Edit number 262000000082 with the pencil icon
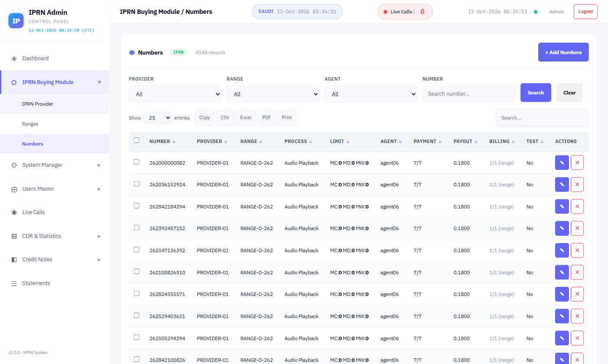Viewport: 608px width, 364px height. [x=562, y=162]
